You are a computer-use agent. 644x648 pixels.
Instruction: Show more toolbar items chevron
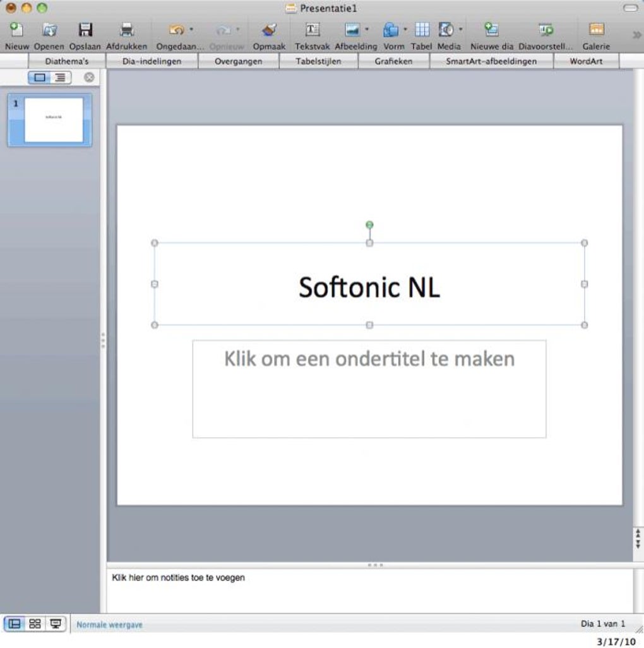point(636,35)
